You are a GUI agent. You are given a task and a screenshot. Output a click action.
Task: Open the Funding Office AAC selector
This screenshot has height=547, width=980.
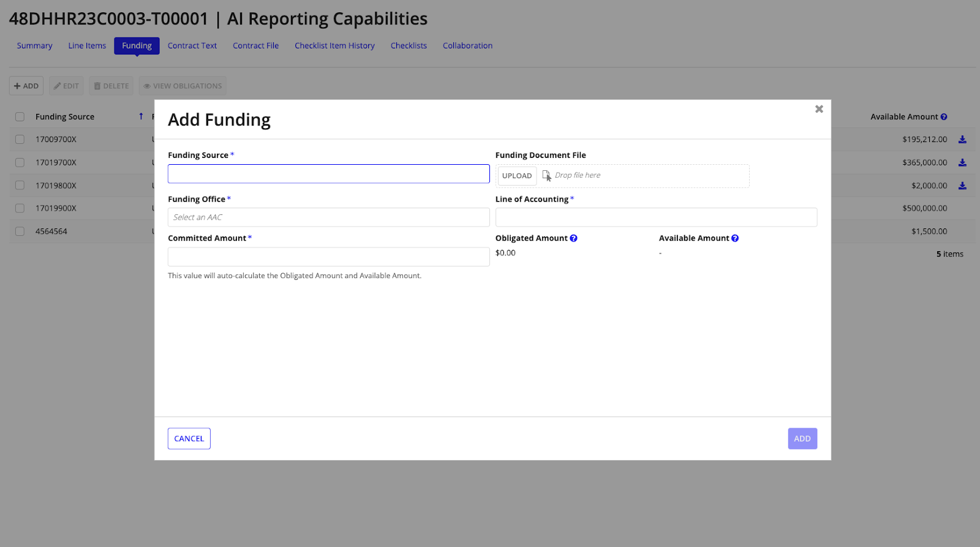coord(329,217)
